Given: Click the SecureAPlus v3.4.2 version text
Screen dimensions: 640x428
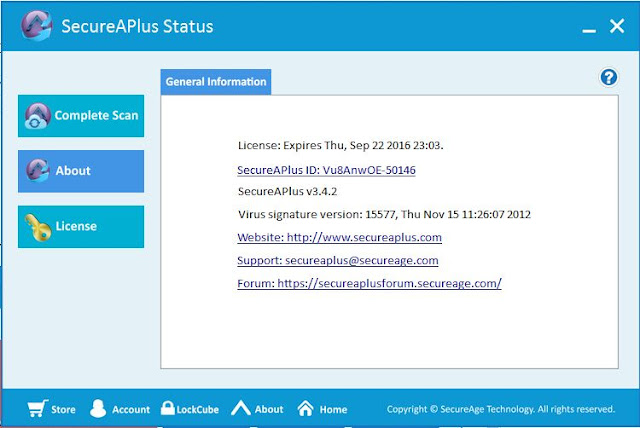Looking at the screenshot, I should click(x=287, y=191).
